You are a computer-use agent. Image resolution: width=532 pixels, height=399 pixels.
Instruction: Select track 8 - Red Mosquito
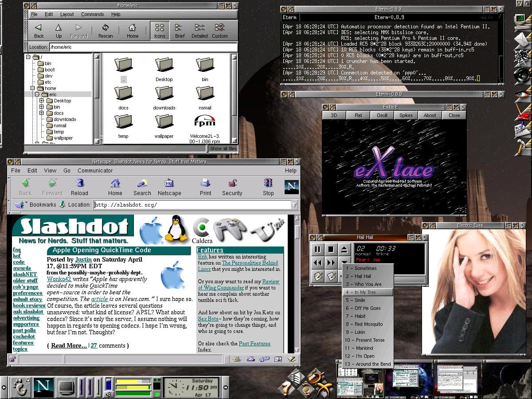(x=368, y=324)
